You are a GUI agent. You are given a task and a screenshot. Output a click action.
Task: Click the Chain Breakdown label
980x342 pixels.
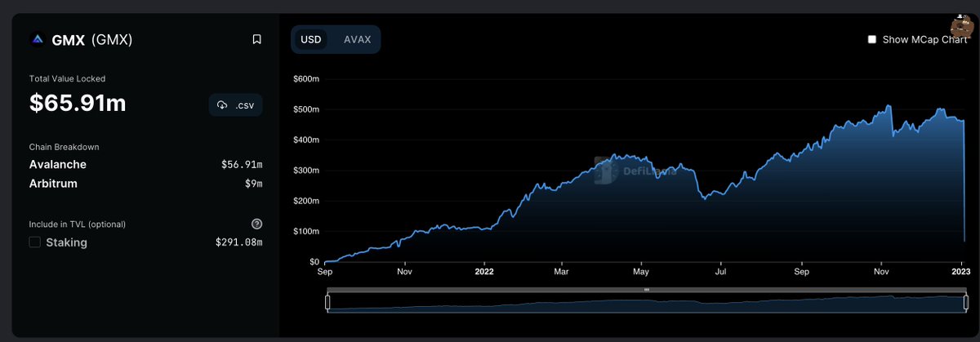coord(64,147)
